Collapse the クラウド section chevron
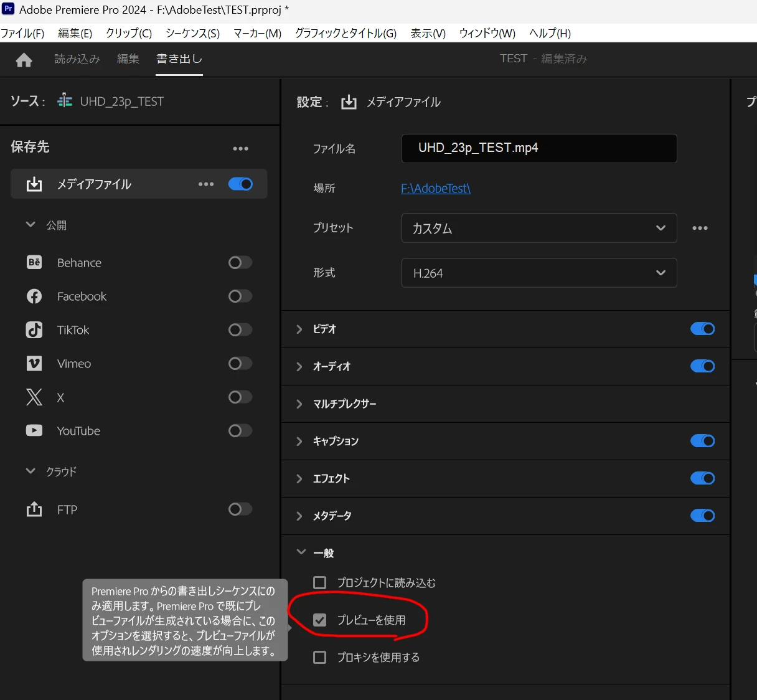 [x=31, y=471]
